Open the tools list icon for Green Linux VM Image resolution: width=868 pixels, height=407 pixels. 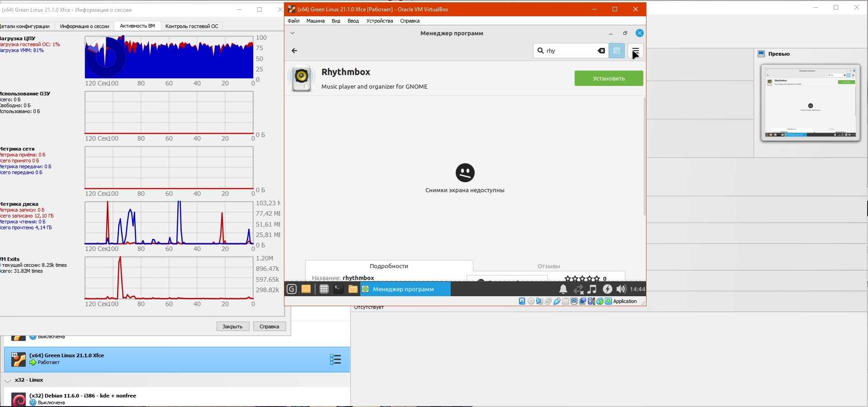[335, 360]
